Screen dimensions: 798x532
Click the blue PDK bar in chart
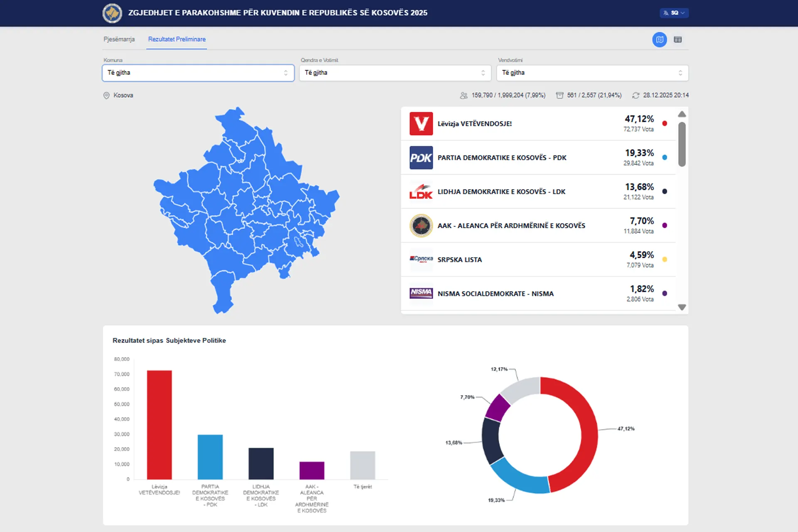210,457
